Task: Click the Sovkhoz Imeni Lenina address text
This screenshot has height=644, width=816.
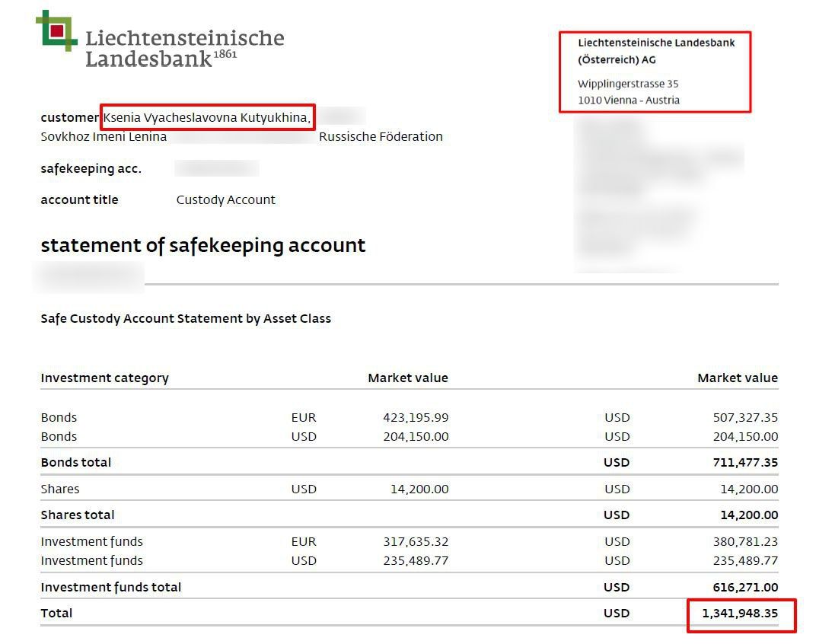Action: pos(104,136)
